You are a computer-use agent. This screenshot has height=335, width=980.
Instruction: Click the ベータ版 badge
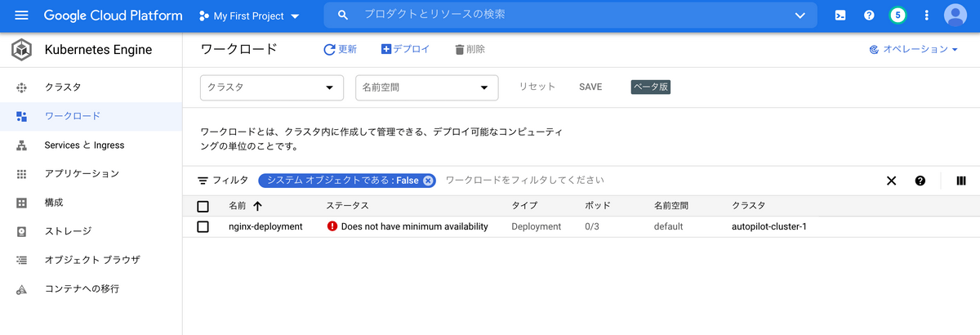click(x=651, y=87)
